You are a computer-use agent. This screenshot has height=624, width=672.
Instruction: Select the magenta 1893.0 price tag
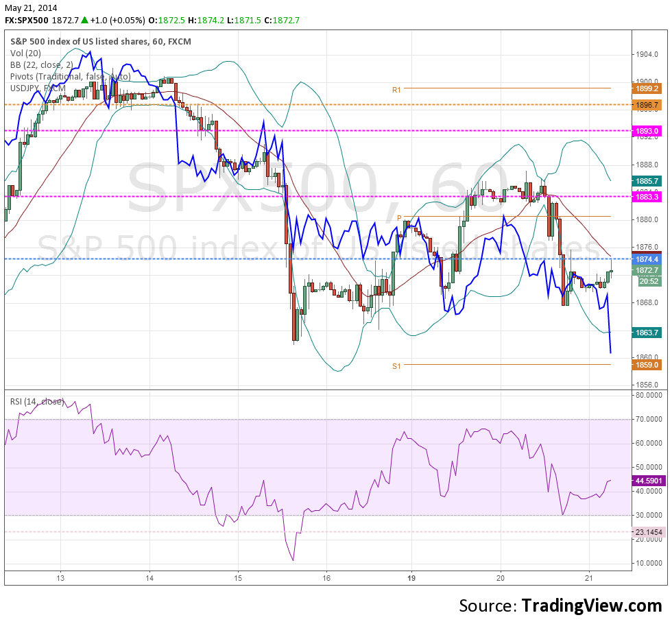click(x=647, y=130)
